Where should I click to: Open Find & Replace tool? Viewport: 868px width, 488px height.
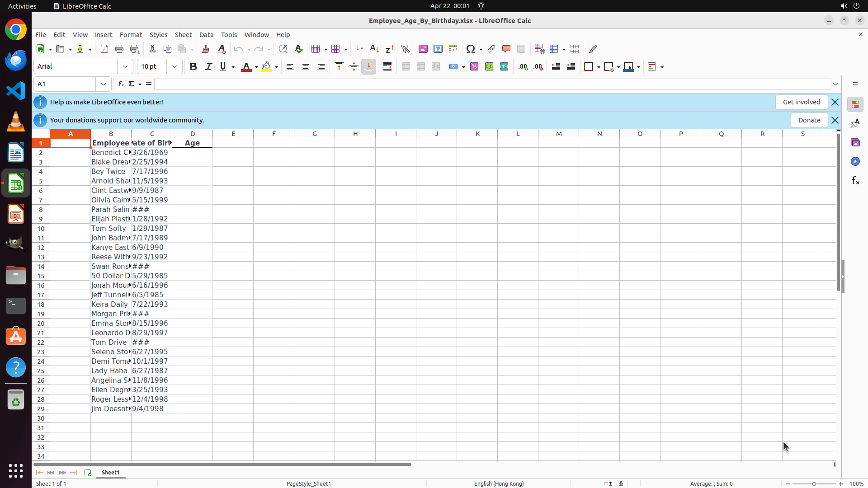[283, 49]
